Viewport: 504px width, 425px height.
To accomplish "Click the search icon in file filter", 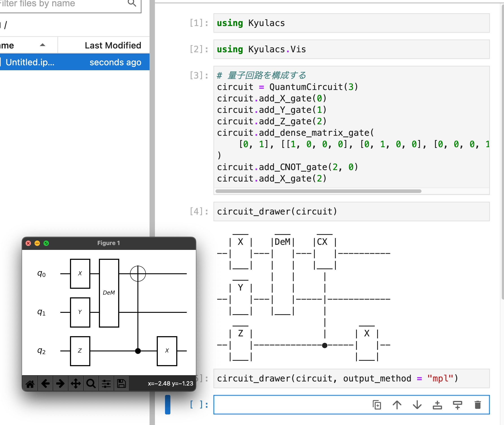I will [x=132, y=3].
